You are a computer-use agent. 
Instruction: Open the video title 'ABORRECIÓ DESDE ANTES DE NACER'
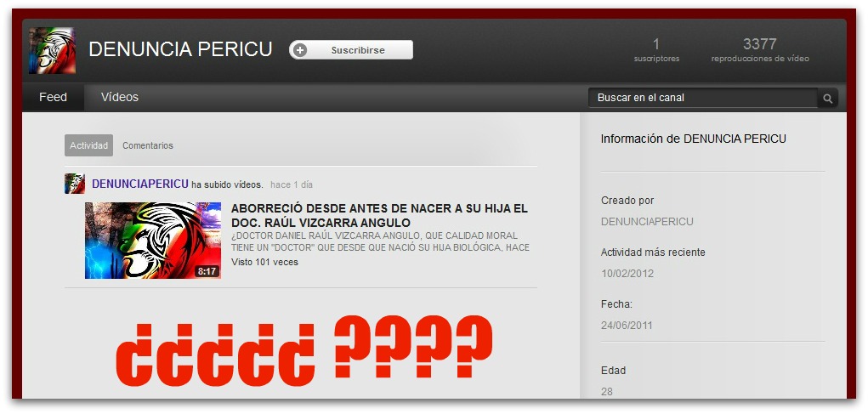(x=379, y=215)
